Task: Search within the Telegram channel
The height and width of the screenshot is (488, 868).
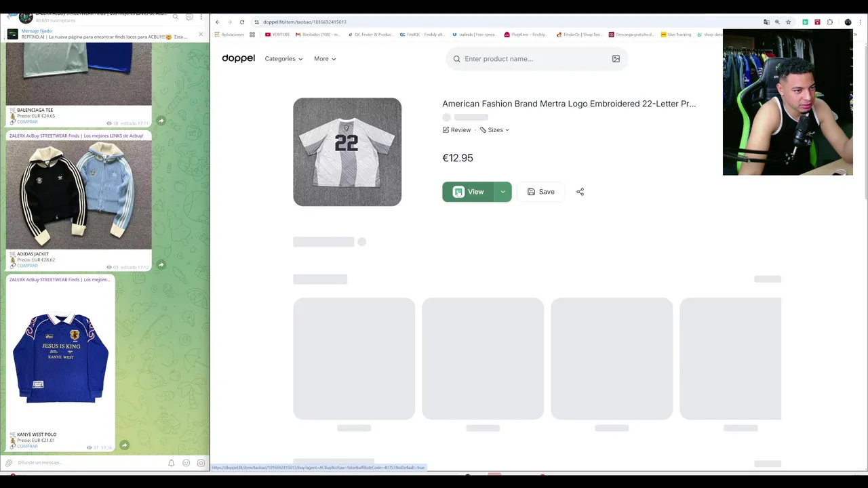Action: click(x=176, y=17)
